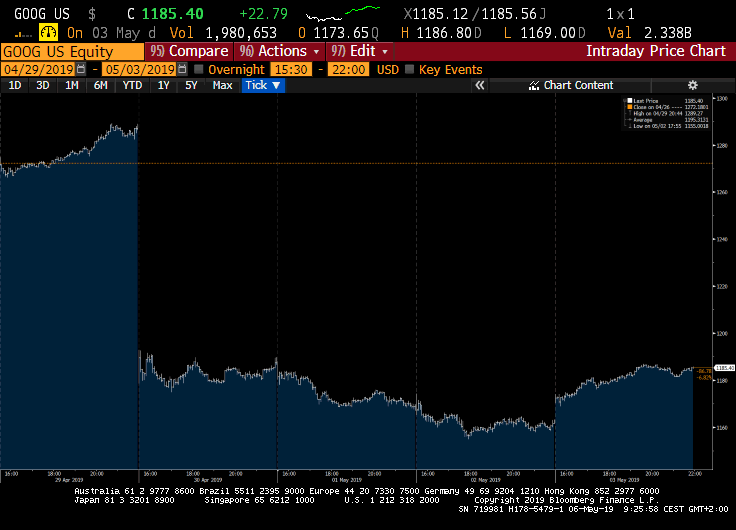The image size is (736, 530).
Task: Click the small tick bars icon left of gauge
Action: [23, 34]
